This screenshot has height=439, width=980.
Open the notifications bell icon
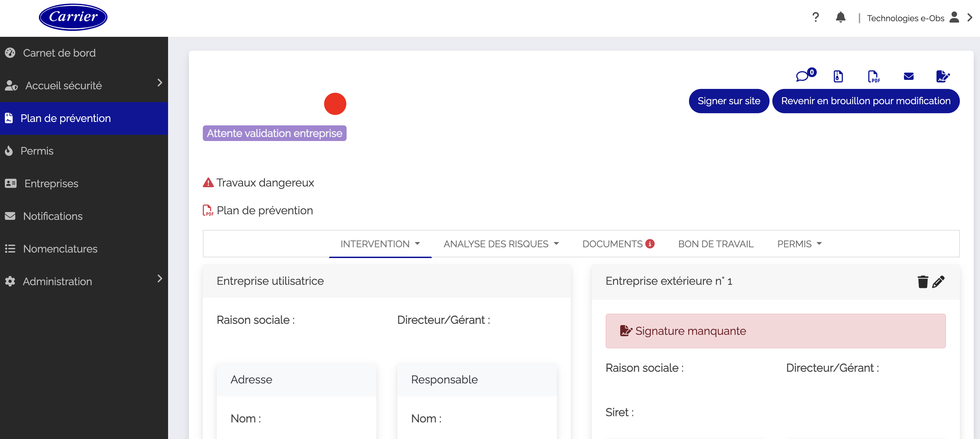pos(840,17)
